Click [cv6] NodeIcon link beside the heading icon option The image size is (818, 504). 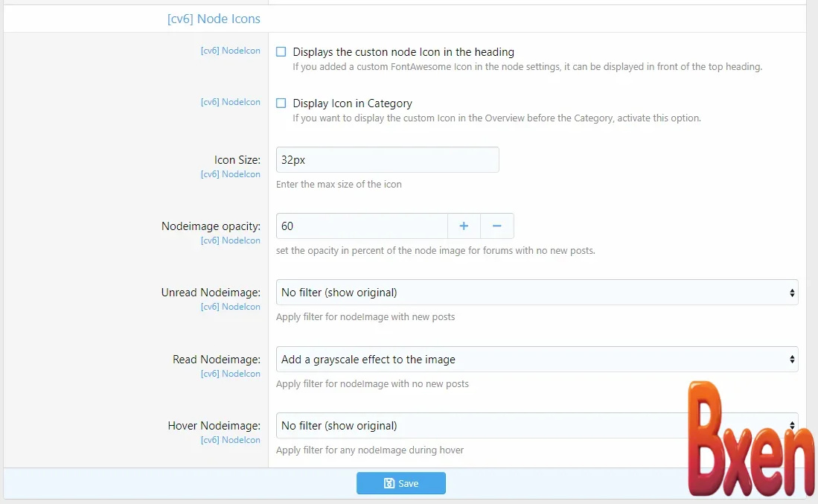(231, 51)
